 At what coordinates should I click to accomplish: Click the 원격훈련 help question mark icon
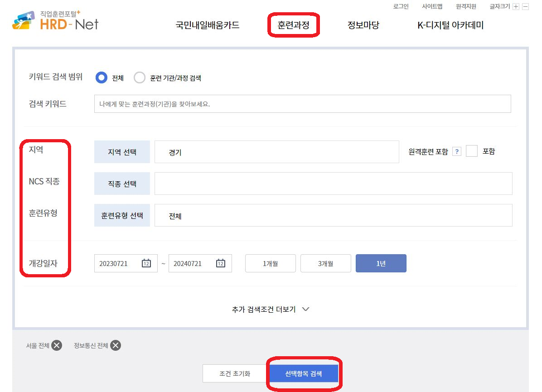pos(457,151)
